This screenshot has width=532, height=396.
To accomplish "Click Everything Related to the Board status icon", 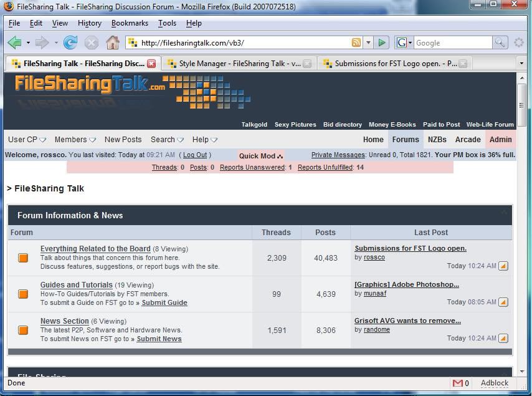I will click(x=23, y=258).
